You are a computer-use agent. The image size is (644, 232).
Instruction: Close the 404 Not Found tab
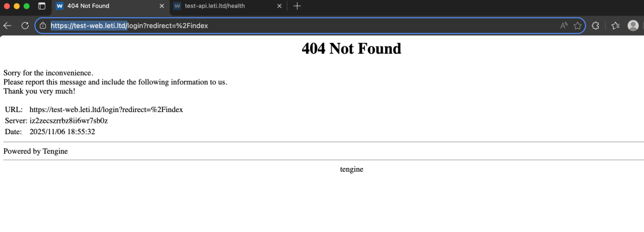(162, 6)
